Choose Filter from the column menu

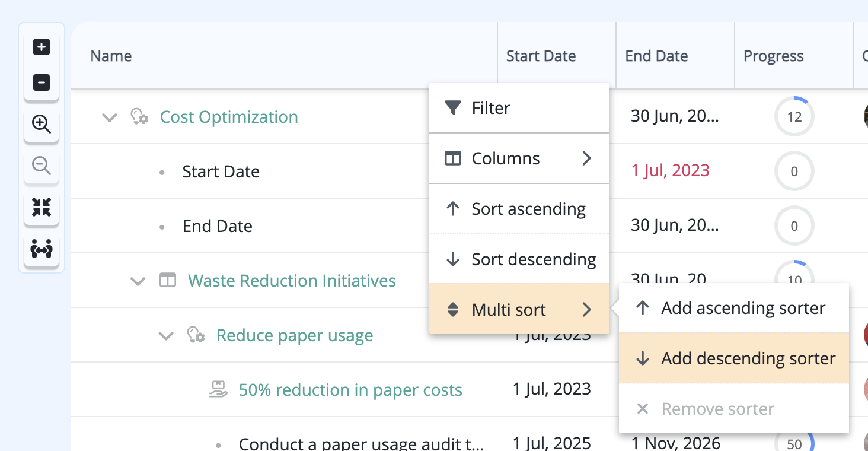click(x=519, y=108)
